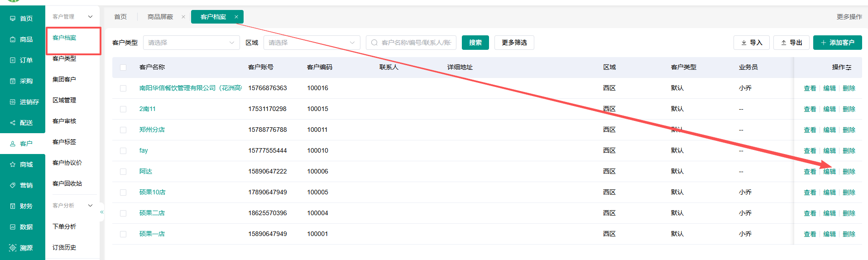Image resolution: width=868 pixels, height=260 pixels.
Task: Open 客户审核 in the submenu
Action: click(x=64, y=121)
